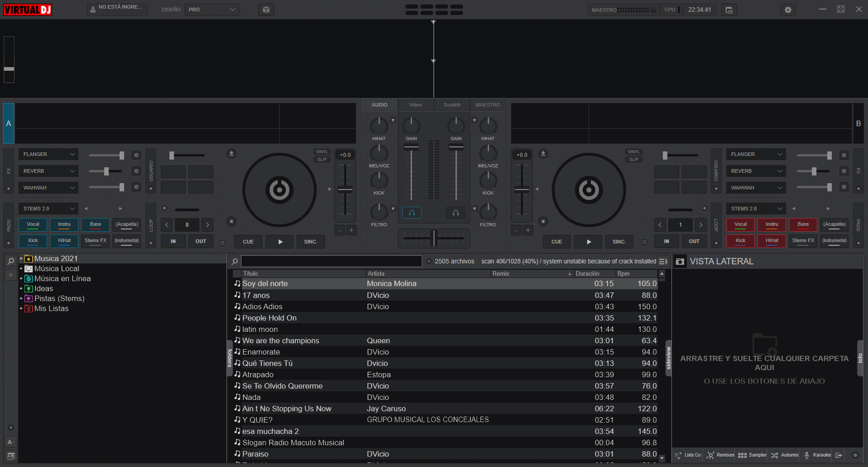Click the 3D cube layout icon
The width and height of the screenshot is (868, 467).
(x=266, y=10)
